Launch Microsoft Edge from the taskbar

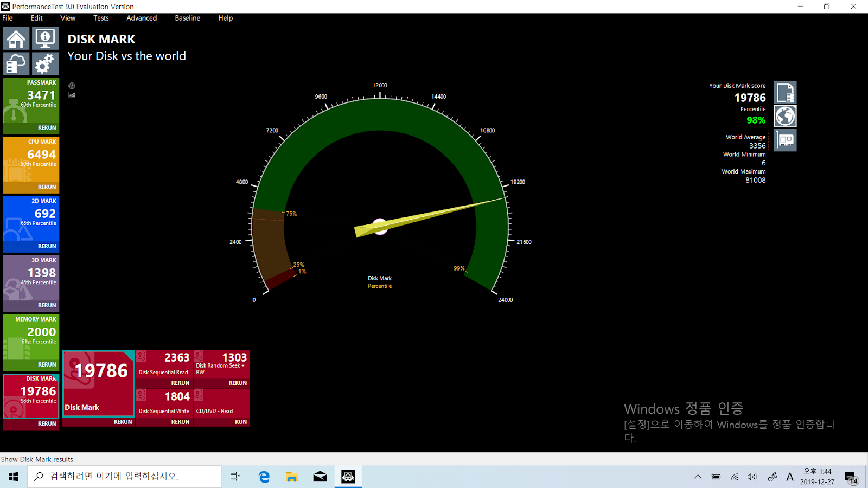pyautogui.click(x=264, y=477)
